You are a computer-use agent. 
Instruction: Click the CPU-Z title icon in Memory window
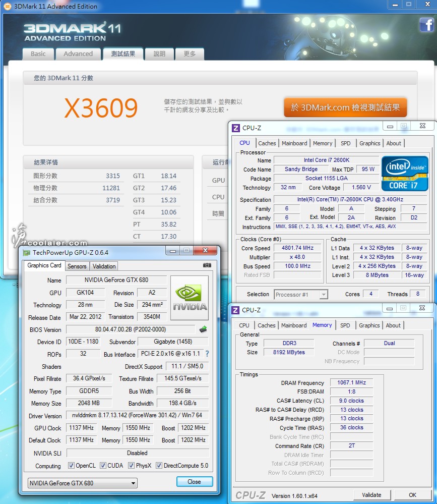(x=235, y=310)
